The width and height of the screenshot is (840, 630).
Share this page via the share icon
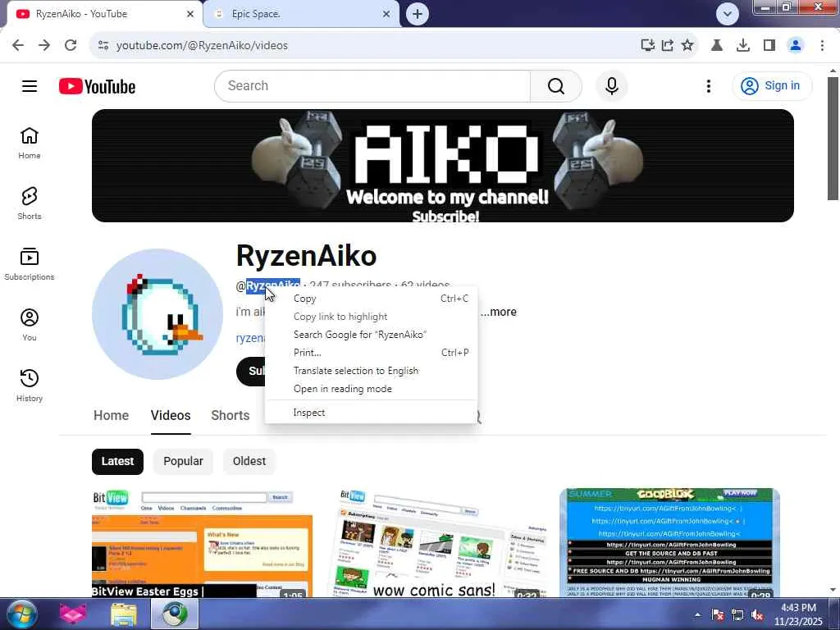pos(668,46)
